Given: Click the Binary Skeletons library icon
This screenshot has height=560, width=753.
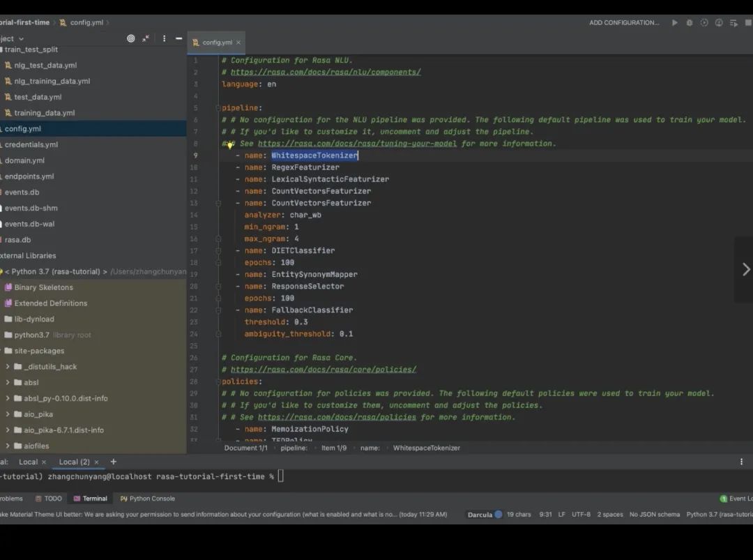Looking at the screenshot, I should click(x=8, y=287).
